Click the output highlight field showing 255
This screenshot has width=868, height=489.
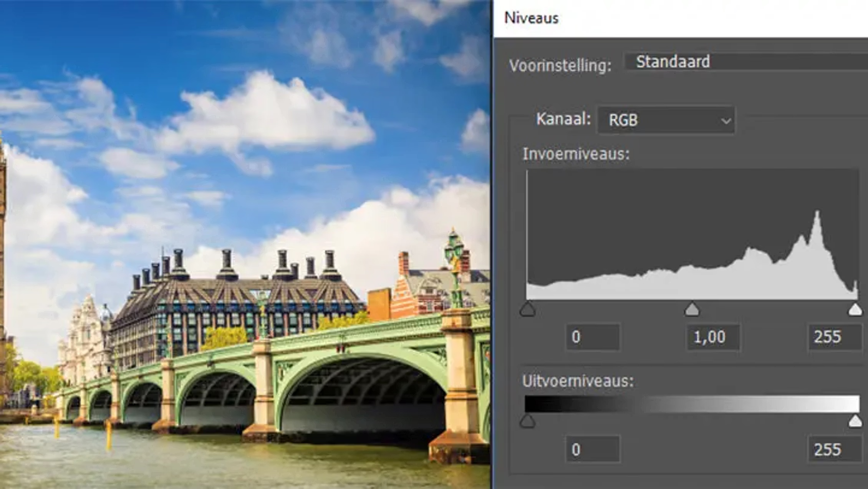tap(834, 449)
